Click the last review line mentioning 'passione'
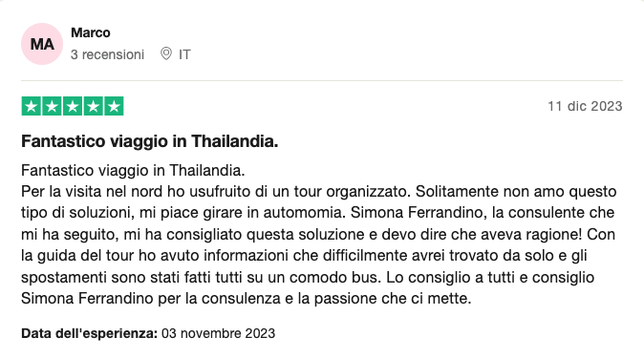The image size is (644, 358). click(246, 299)
